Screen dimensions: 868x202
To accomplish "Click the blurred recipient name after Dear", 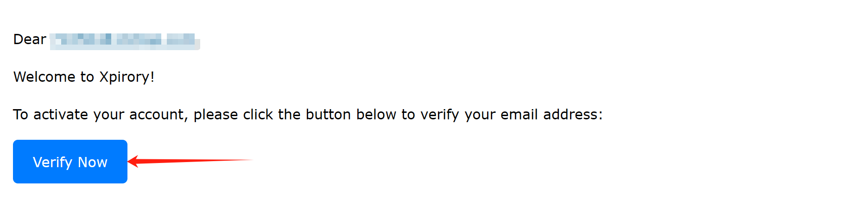I will pos(124,40).
